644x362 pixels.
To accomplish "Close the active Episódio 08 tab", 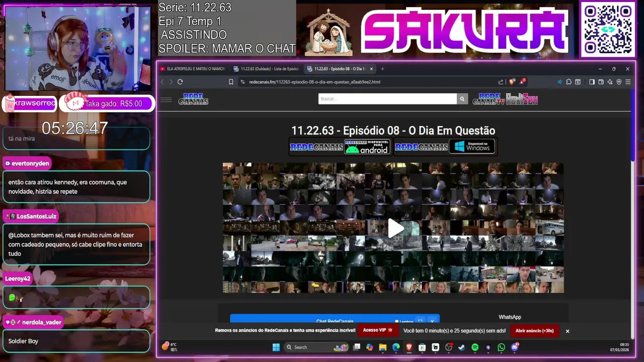I will coord(371,69).
